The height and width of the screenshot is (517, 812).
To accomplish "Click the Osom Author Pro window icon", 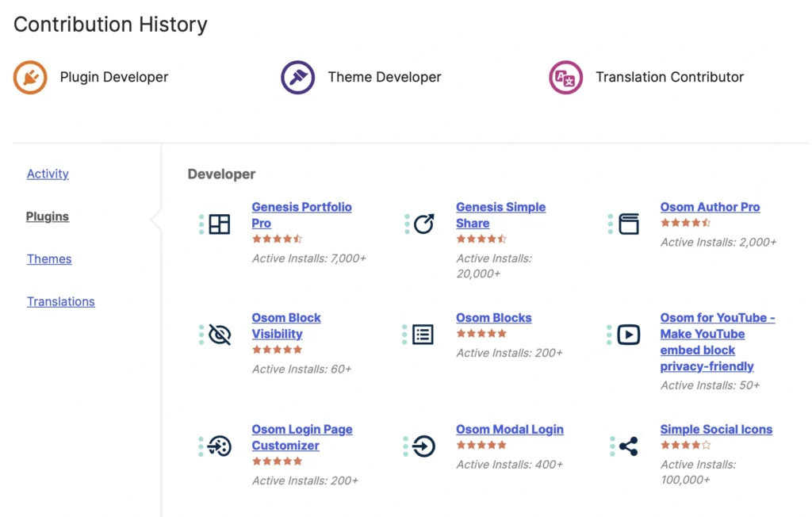I will coord(628,224).
